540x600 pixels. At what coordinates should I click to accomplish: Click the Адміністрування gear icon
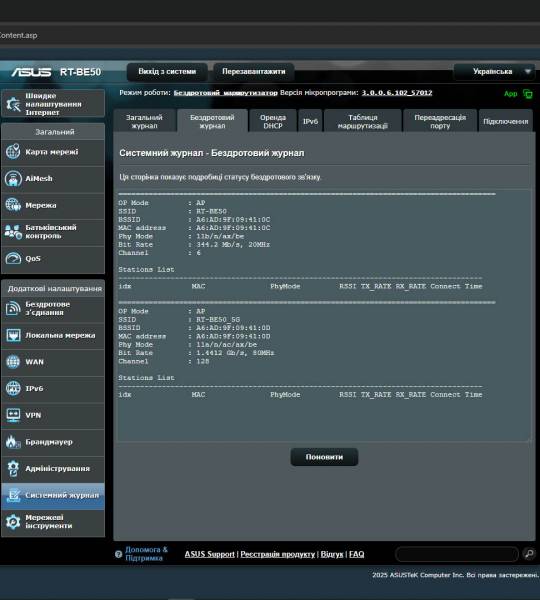[13, 468]
